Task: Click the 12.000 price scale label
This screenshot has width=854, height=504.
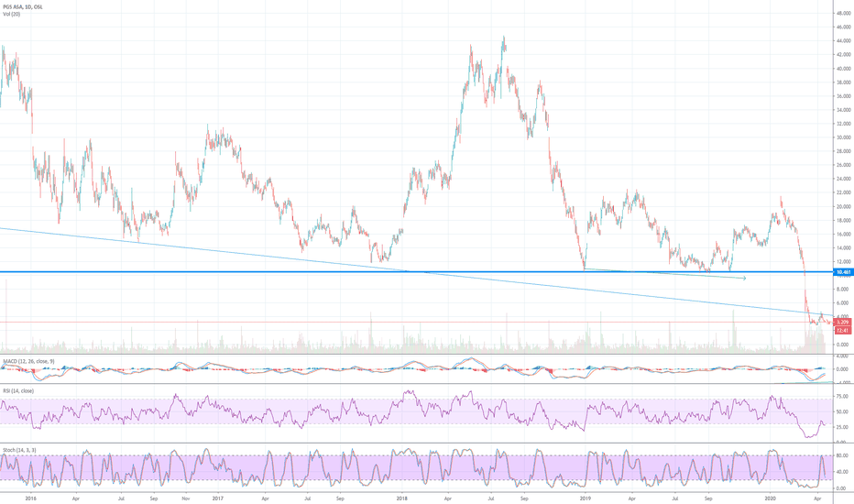Action: tap(844, 261)
